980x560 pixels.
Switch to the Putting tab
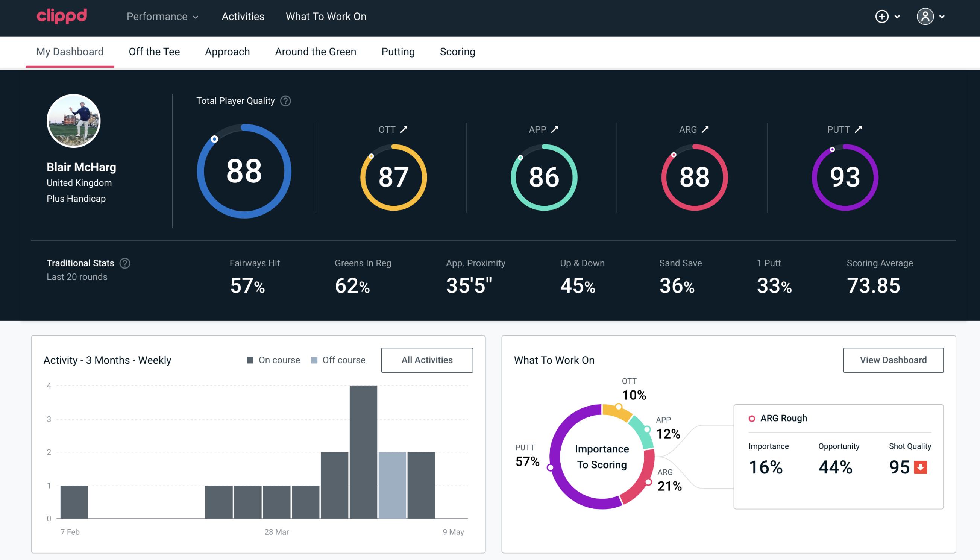pos(398,52)
